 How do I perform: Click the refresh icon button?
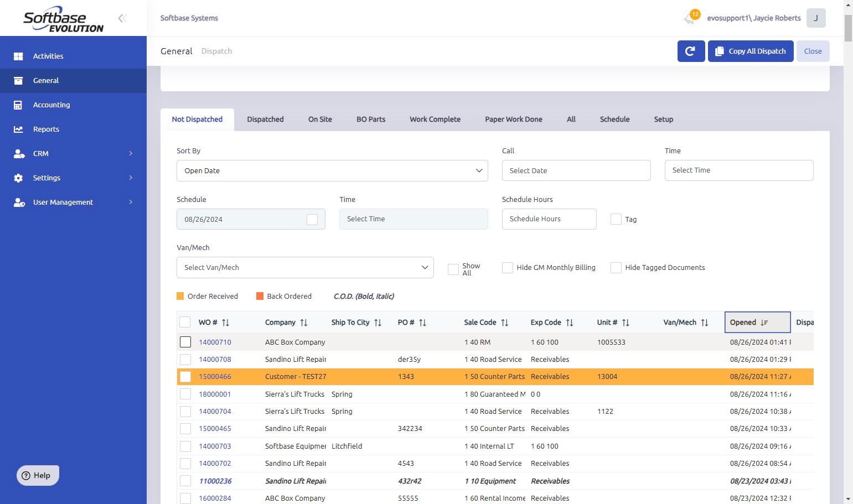click(690, 51)
